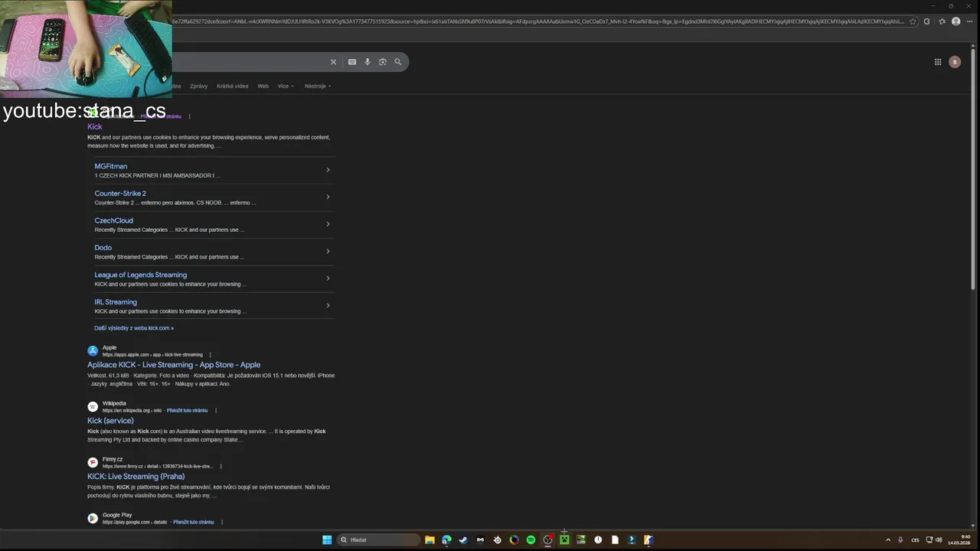The height and width of the screenshot is (551, 980).
Task: Open the Google apps grid
Action: 938,62
